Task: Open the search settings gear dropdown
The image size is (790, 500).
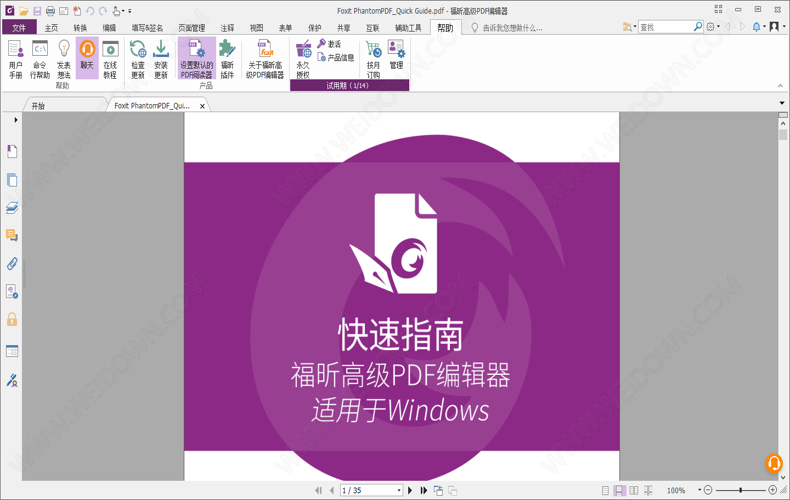Action: (712, 27)
